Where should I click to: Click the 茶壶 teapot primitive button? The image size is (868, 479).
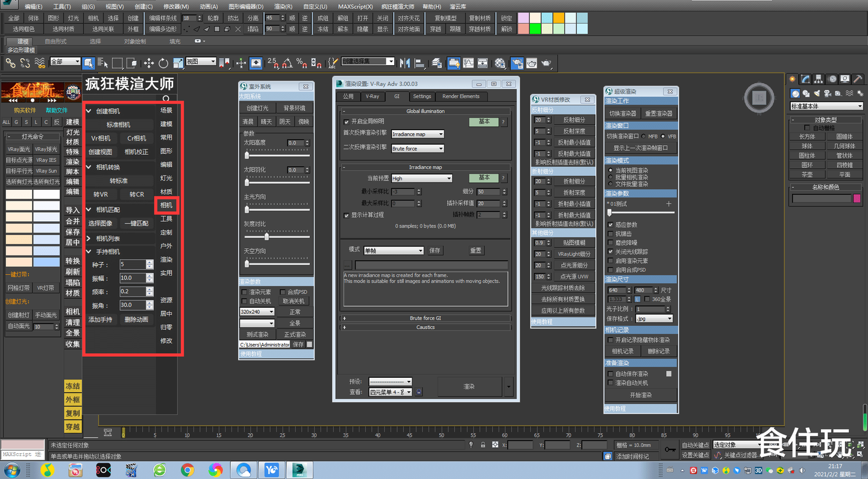tap(807, 175)
